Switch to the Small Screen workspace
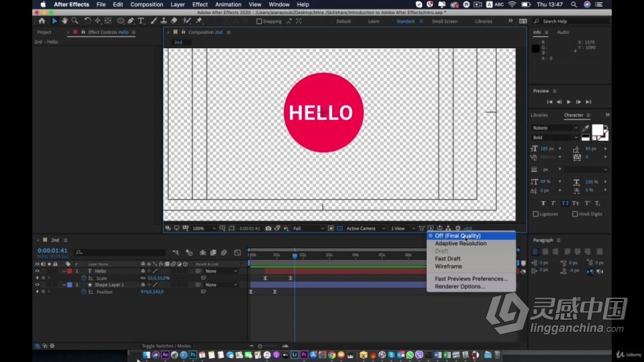The height and width of the screenshot is (362, 644). (444, 21)
